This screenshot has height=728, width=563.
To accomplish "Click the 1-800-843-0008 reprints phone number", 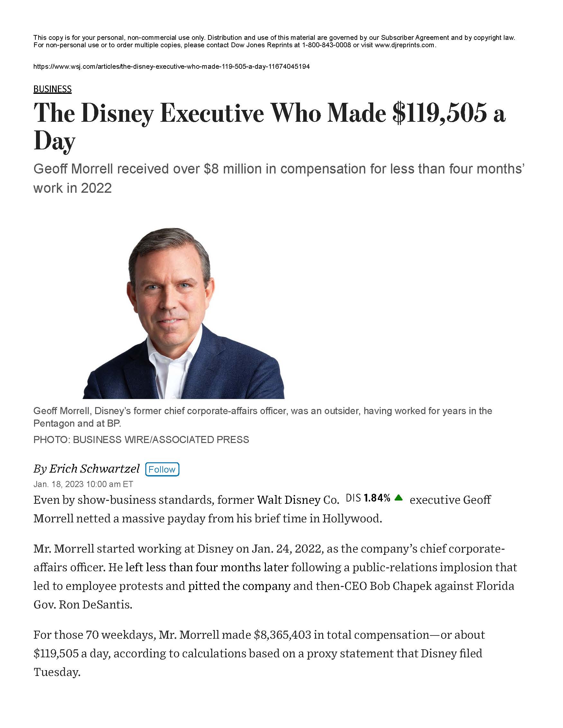I will [x=326, y=45].
